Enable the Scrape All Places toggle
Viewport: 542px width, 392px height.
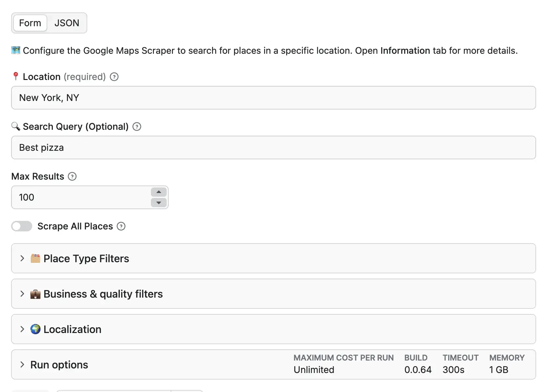22,226
